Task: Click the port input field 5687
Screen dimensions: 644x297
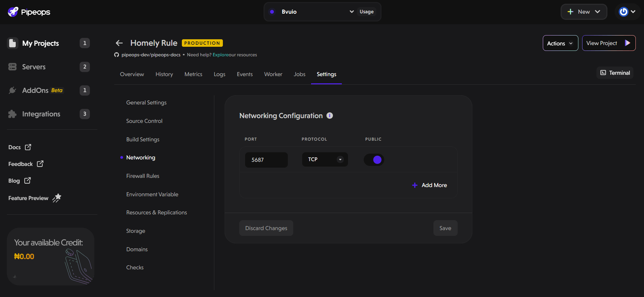Action: (x=266, y=160)
